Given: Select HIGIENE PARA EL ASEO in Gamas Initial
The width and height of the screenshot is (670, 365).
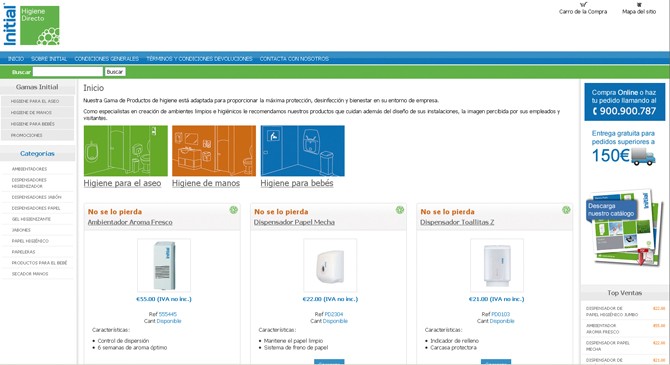Looking at the screenshot, I should click(x=35, y=101).
